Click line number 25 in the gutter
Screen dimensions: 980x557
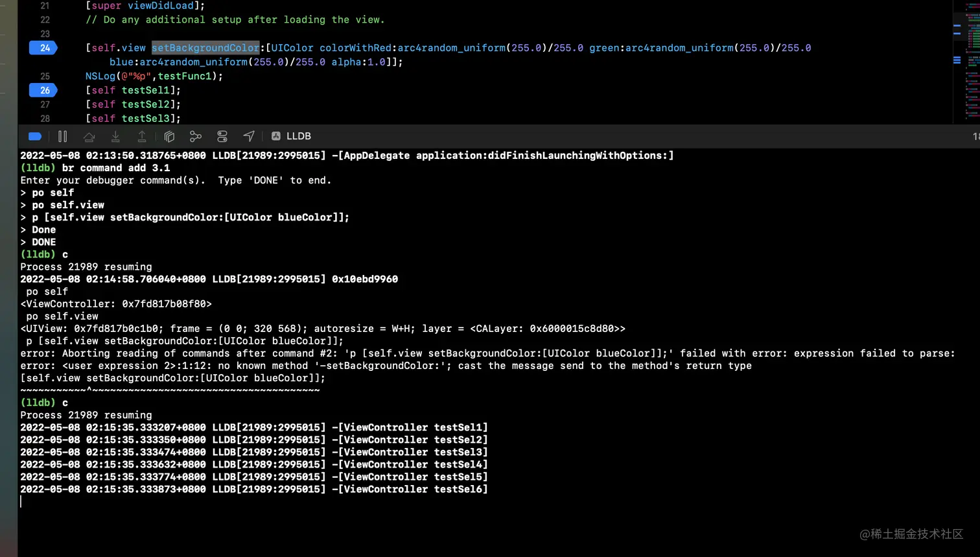tap(45, 77)
